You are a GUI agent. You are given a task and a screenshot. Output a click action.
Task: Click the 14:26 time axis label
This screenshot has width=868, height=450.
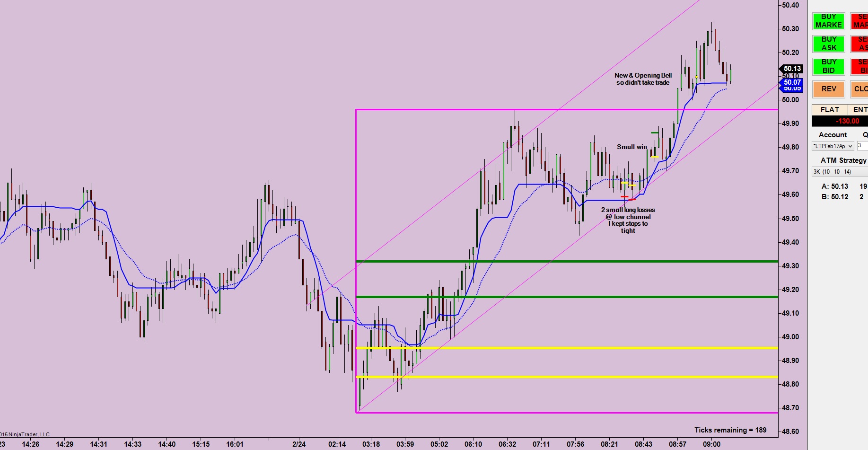click(x=30, y=444)
